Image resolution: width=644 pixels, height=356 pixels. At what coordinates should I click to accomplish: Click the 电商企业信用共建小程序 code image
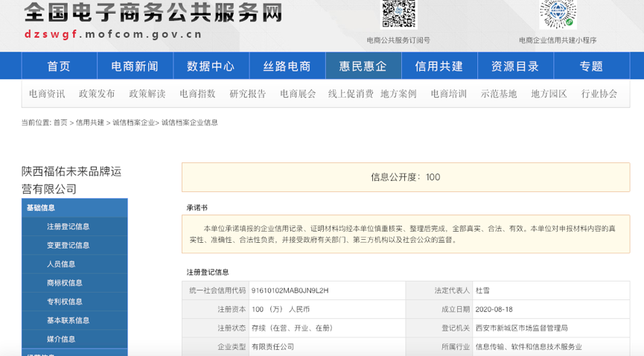pos(558,14)
